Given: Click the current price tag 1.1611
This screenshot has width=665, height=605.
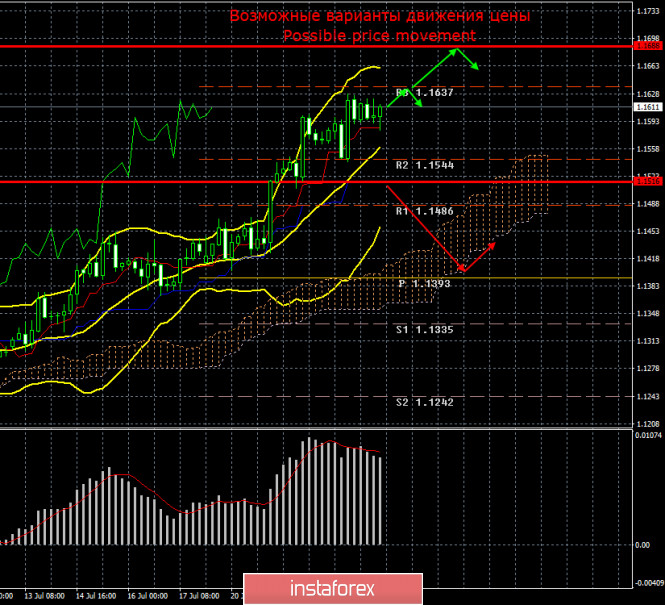Looking at the screenshot, I should tap(645, 106).
